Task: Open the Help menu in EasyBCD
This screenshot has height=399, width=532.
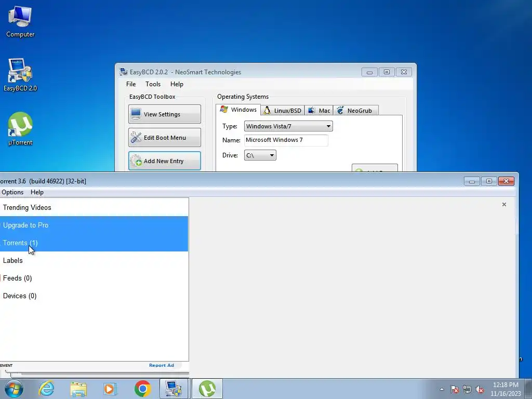Action: click(177, 84)
